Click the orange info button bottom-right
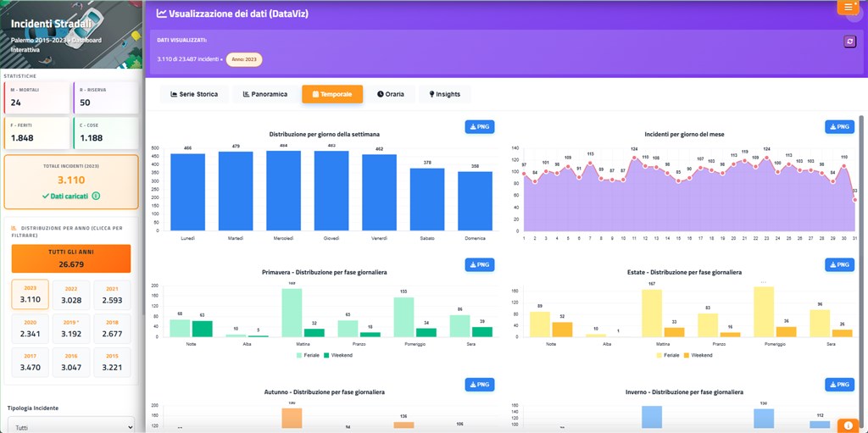 click(x=849, y=425)
